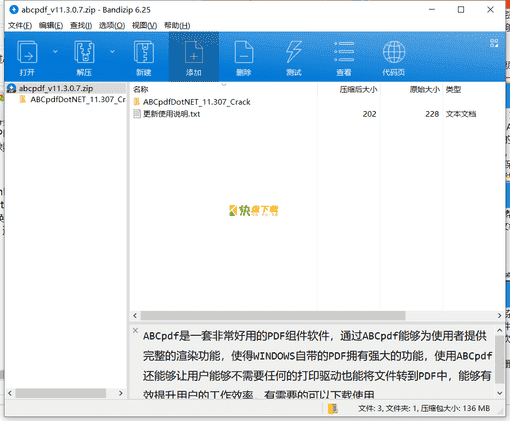The height and width of the screenshot is (421, 510).
Task: Click the archive icon in status bar
Action: click(x=332, y=409)
